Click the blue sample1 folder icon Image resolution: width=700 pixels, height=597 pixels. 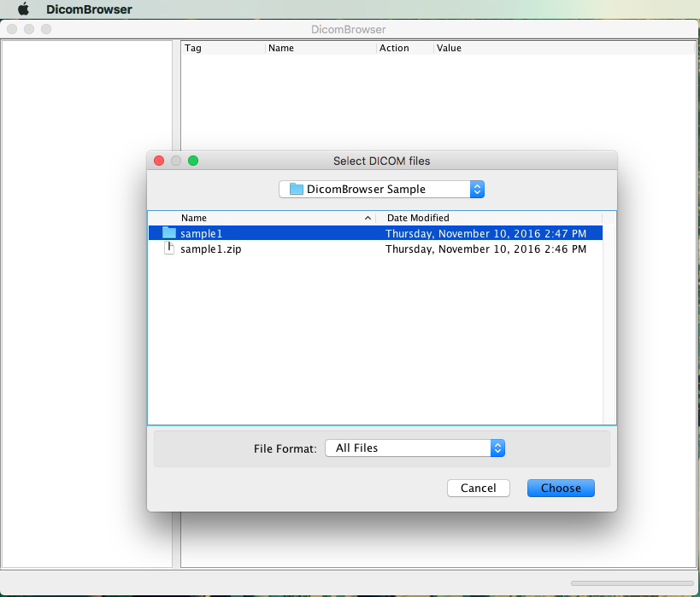169,233
